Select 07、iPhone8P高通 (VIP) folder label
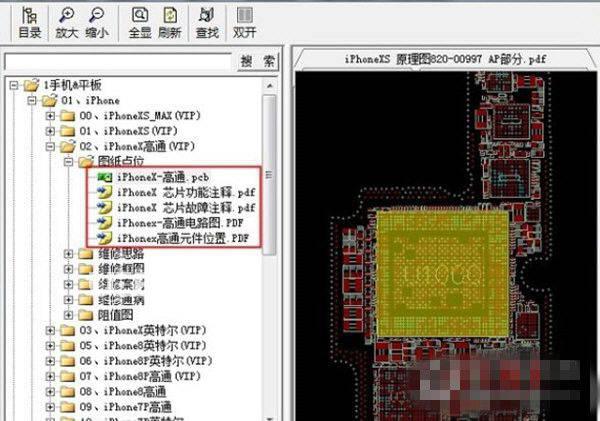The height and width of the screenshot is (421, 600). coord(140,376)
